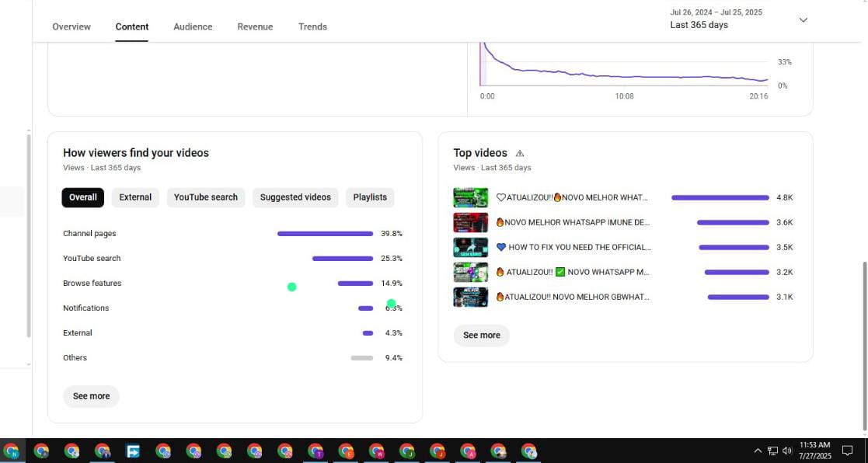Viewport: 868px width, 463px height.
Task: Select the YouTube search filter chip
Action: 205,197
